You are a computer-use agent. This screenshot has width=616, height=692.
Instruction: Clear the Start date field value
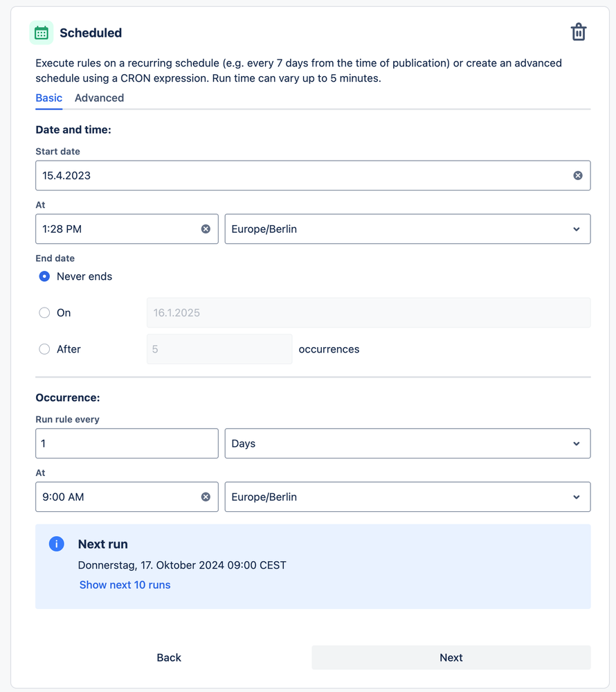click(578, 176)
